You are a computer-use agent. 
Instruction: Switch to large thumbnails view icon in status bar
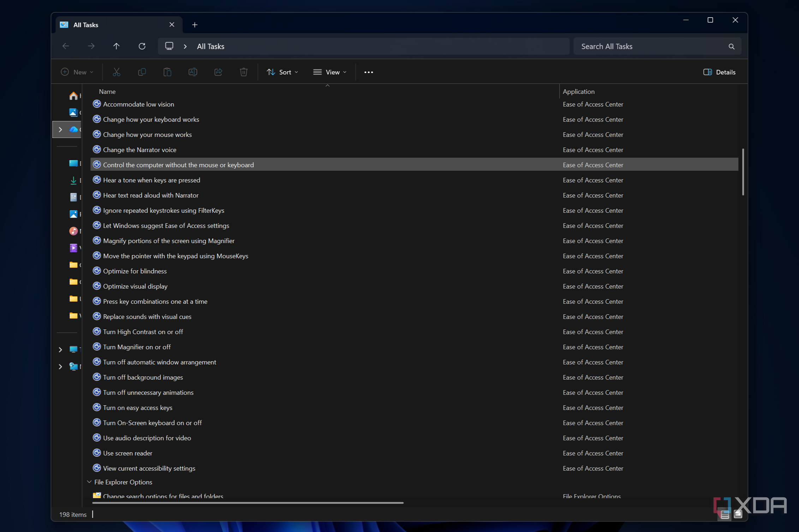[738, 514]
